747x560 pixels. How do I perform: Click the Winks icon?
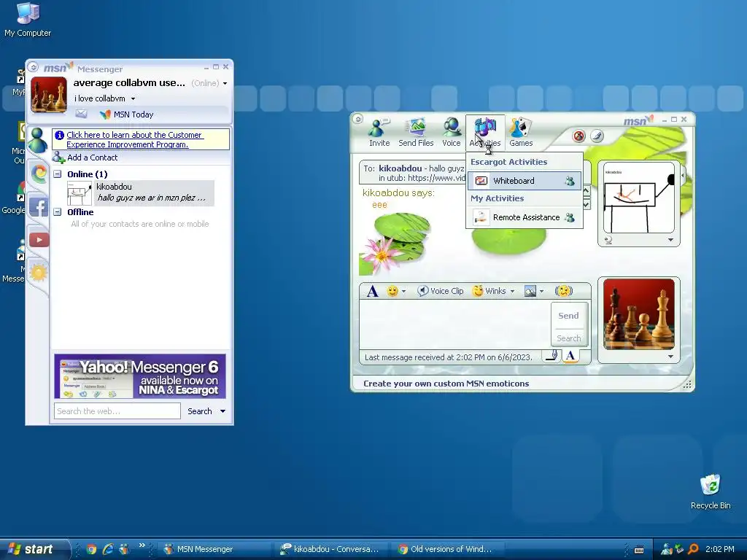(x=489, y=291)
